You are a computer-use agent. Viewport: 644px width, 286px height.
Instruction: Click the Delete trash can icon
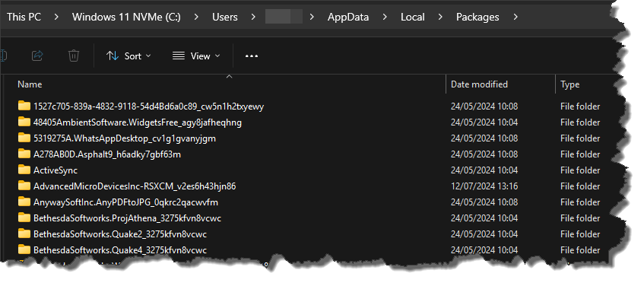click(74, 56)
